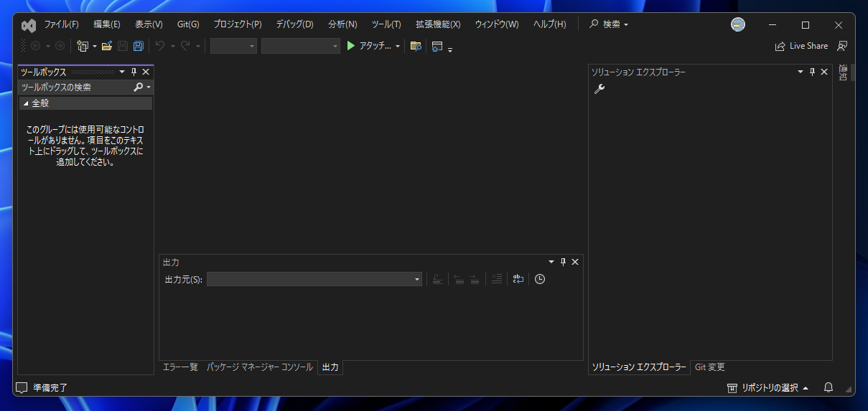Pin the ツールボックス panel
868x411 pixels.
pyautogui.click(x=134, y=72)
